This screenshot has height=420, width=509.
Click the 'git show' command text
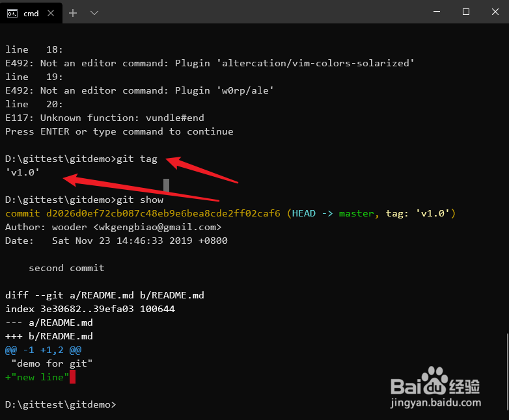pos(140,200)
